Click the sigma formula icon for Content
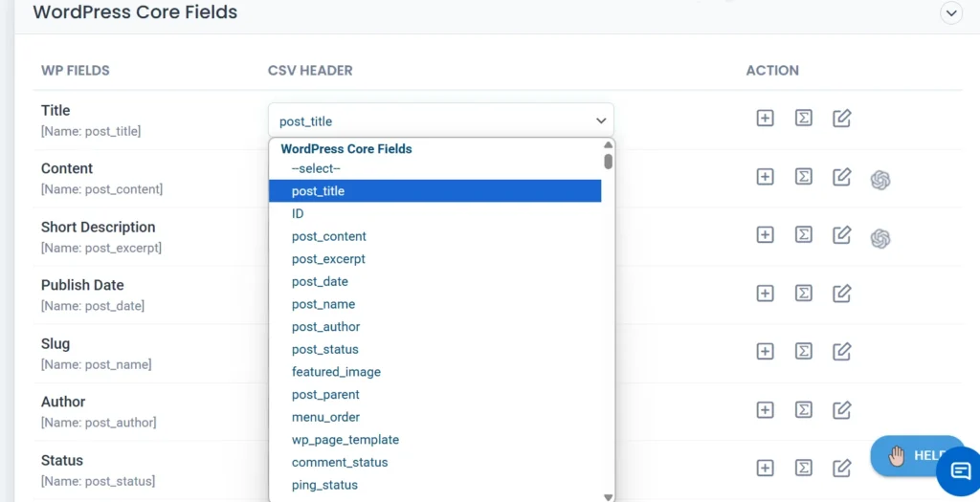Viewport: 980px width, 502px height. [x=804, y=177]
